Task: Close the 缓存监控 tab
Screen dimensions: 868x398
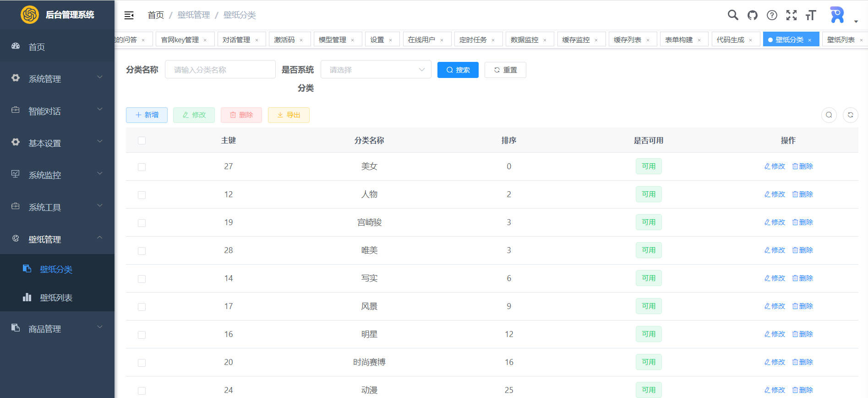Action: tap(596, 40)
